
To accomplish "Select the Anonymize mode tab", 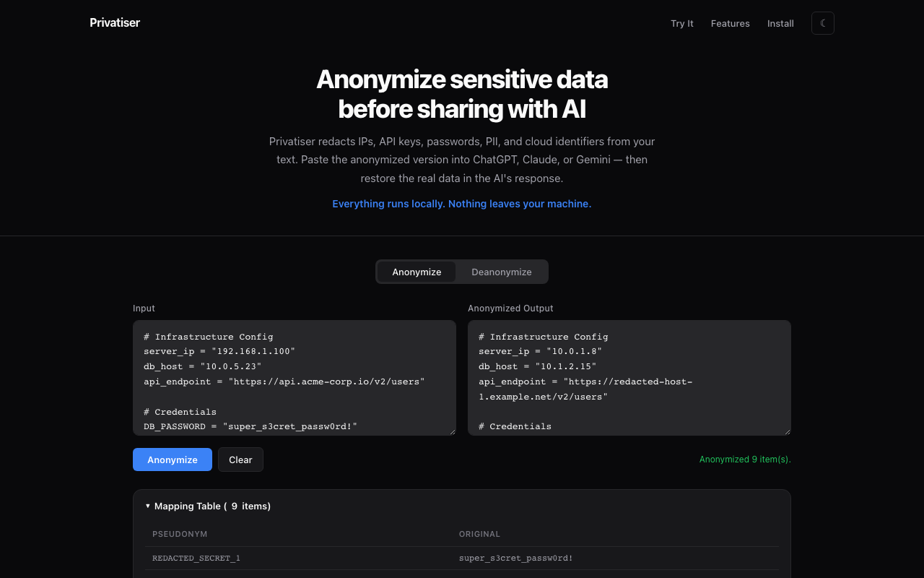I will click(417, 272).
